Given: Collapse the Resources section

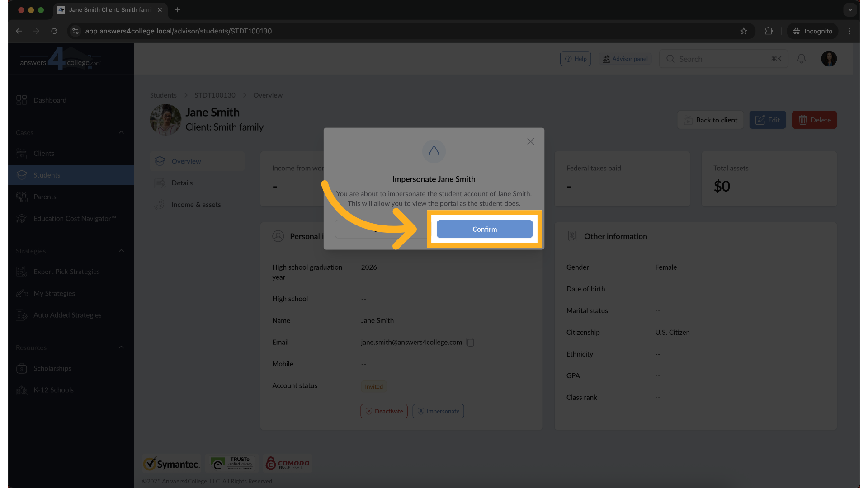Looking at the screenshot, I should (121, 347).
